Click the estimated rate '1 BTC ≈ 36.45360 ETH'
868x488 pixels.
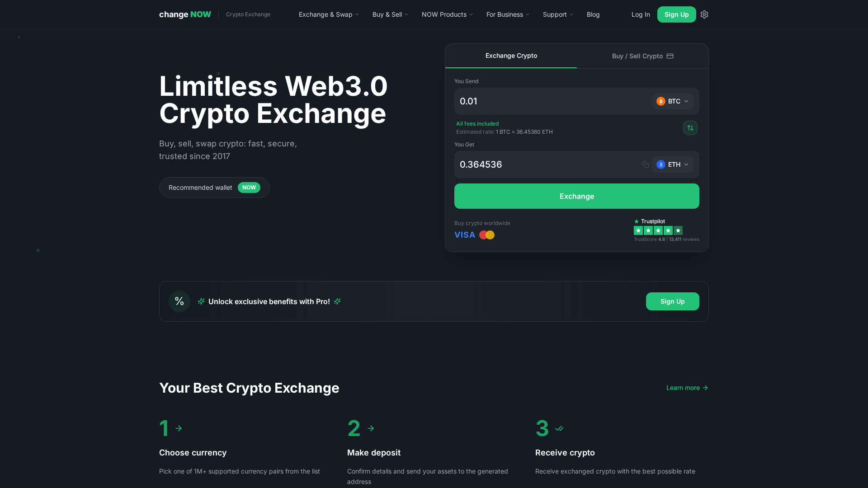tap(524, 132)
